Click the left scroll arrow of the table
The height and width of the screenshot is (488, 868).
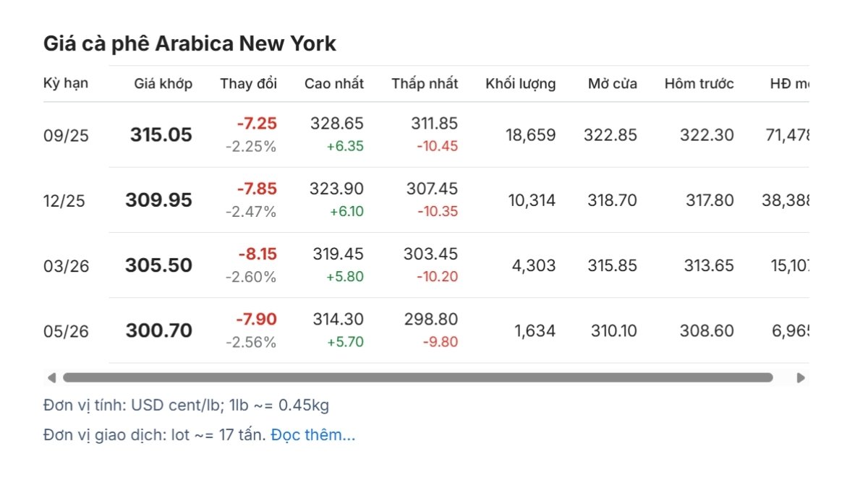click(x=51, y=377)
